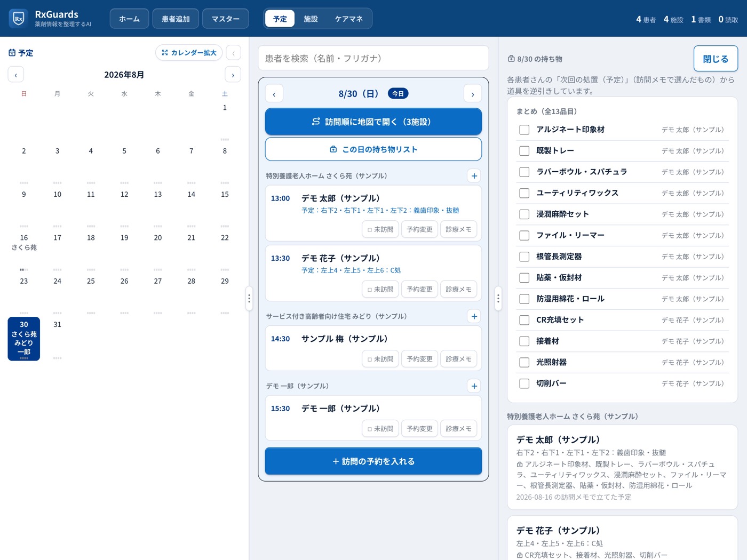Screen dimensions: 747x560
Task: Check 浸潤麻酔セット item
Action: point(525,214)
